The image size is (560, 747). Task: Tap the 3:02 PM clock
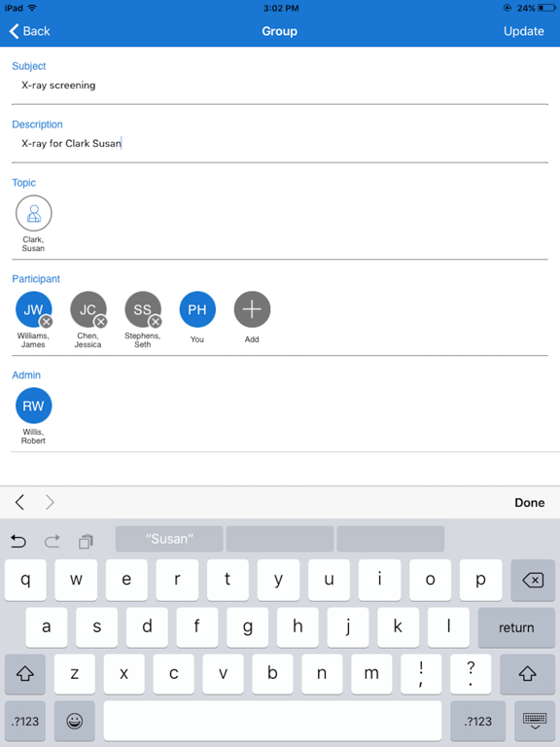[281, 8]
